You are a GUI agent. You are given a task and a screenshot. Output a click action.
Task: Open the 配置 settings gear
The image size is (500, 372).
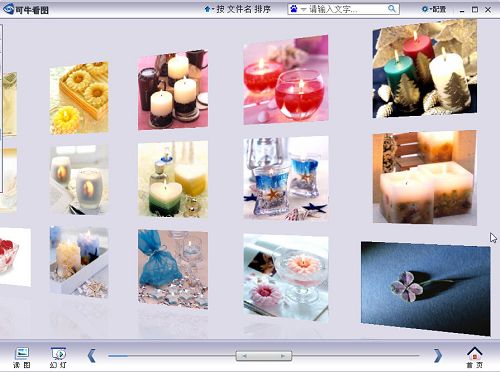coord(434,9)
